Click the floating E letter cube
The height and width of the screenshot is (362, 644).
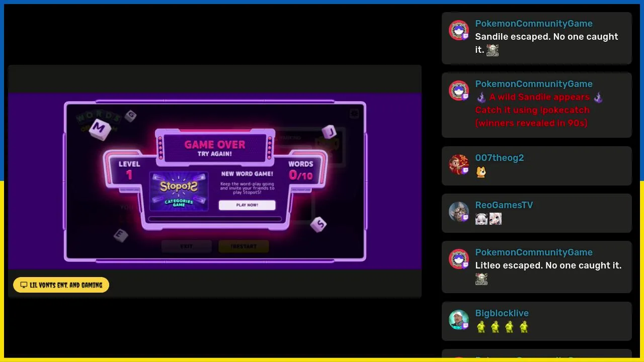121,235
